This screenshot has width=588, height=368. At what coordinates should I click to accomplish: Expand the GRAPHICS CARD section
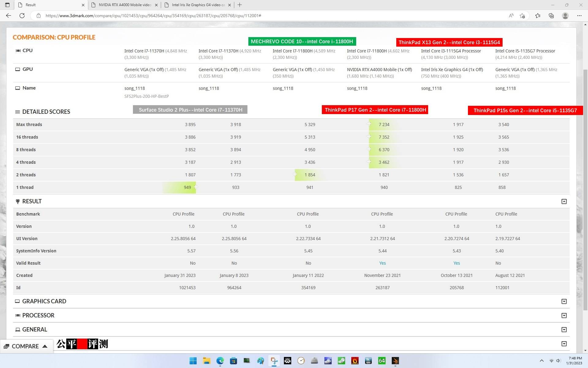click(x=564, y=301)
